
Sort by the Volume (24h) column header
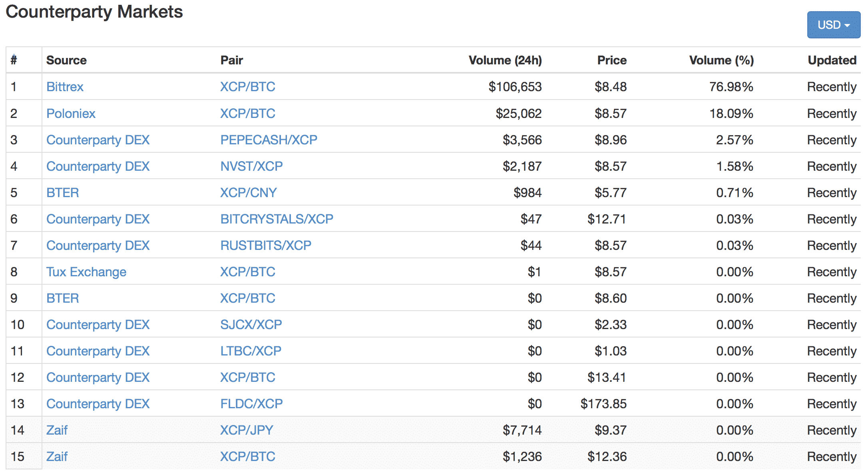[505, 60]
